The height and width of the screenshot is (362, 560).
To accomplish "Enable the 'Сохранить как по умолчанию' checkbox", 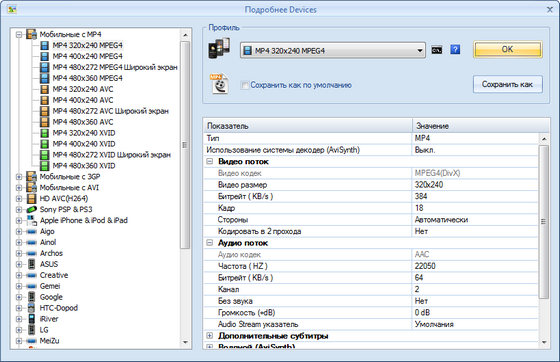I will click(245, 85).
